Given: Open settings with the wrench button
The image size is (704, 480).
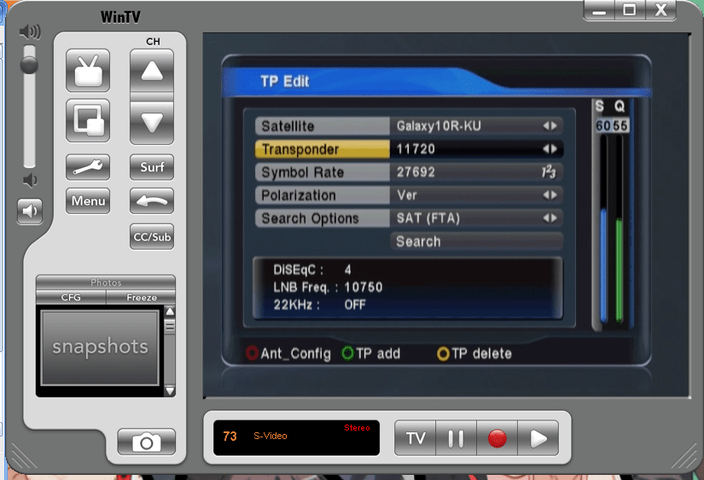Looking at the screenshot, I should [x=88, y=167].
